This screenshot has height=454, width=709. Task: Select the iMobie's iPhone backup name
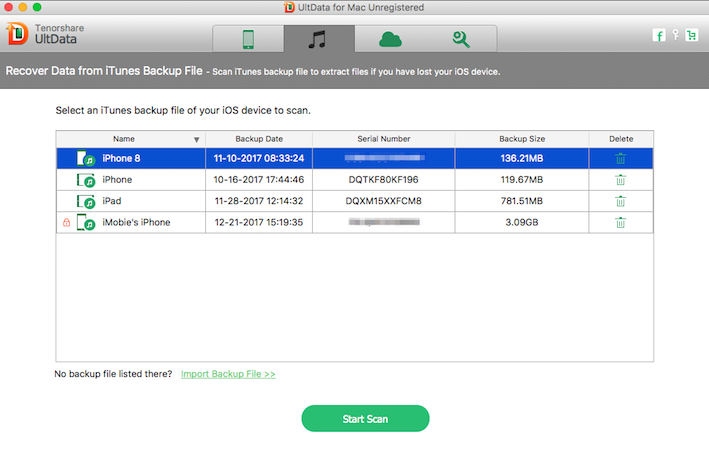(x=136, y=222)
